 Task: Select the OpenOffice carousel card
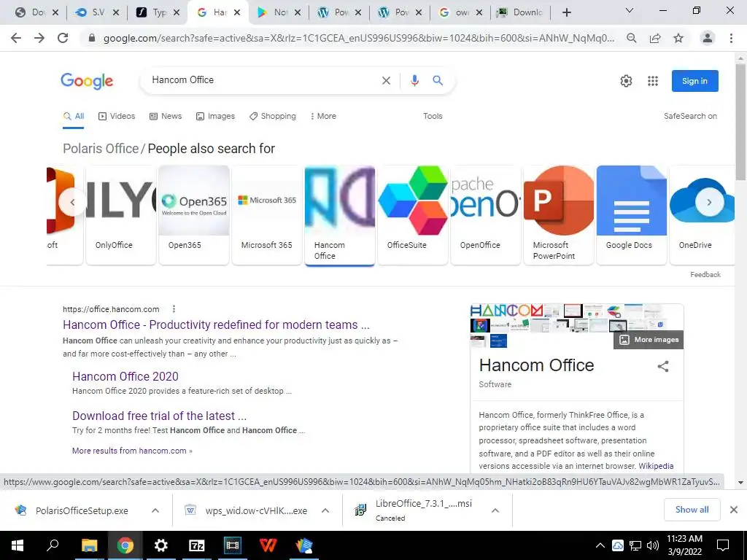click(x=485, y=214)
